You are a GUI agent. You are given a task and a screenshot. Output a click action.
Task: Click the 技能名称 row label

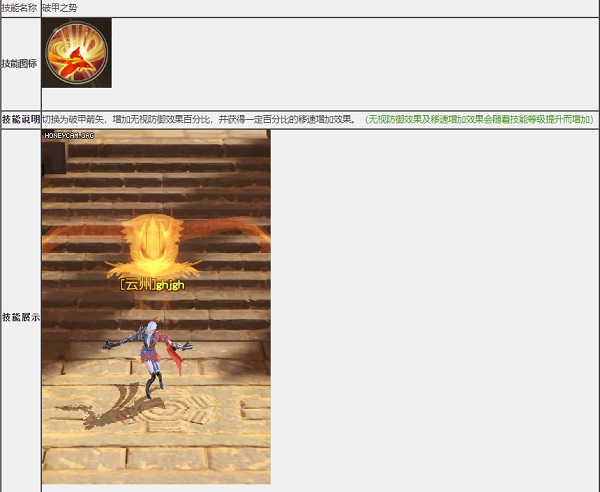point(19,8)
